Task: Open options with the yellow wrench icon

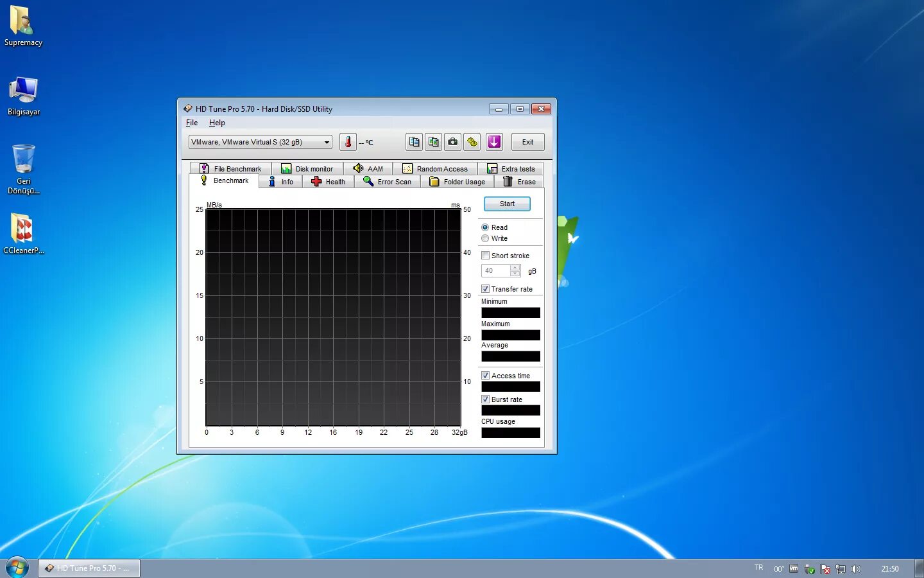Action: coord(472,142)
